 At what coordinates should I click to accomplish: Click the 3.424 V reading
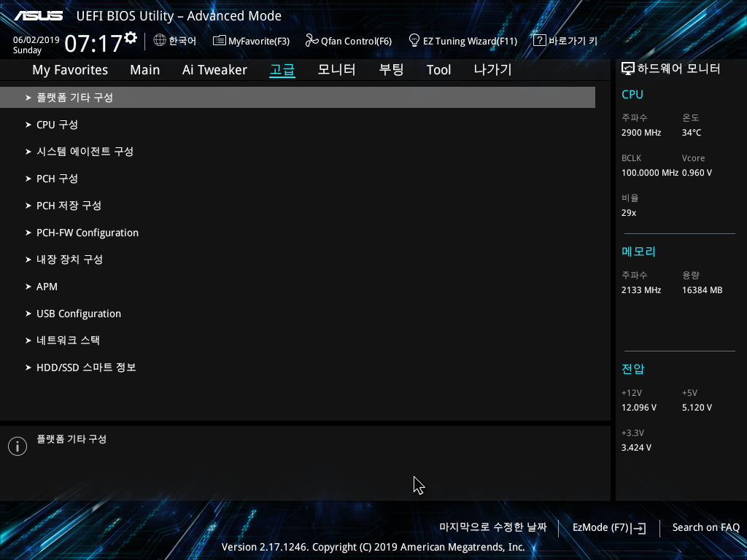636,448
